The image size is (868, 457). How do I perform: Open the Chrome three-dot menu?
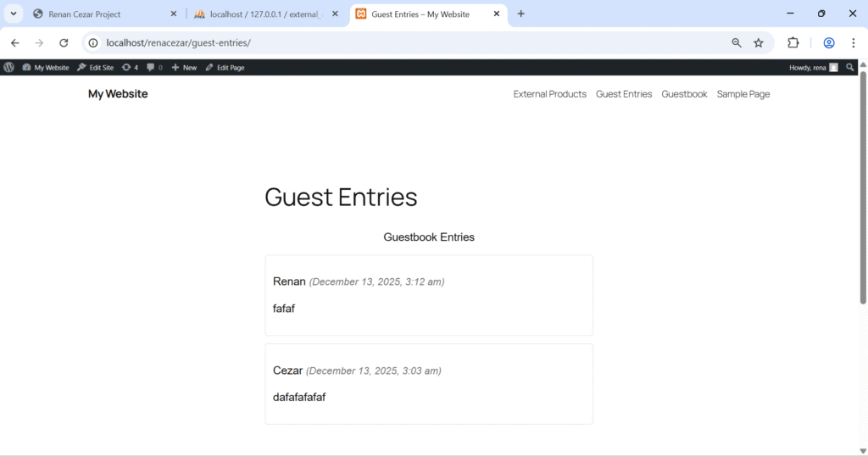[853, 43]
